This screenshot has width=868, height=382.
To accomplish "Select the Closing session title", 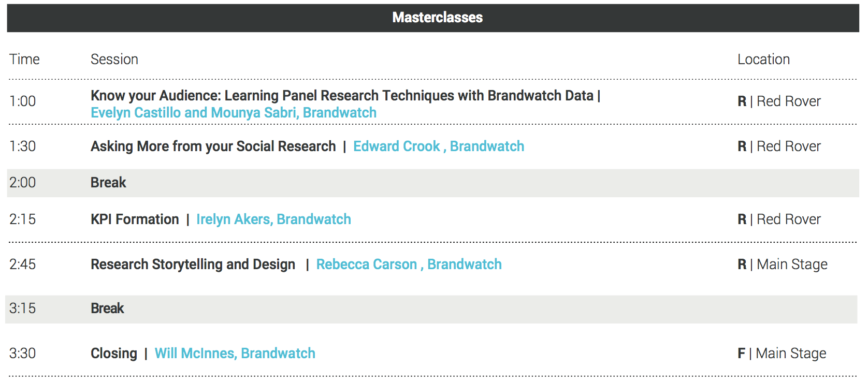I will (x=113, y=354).
